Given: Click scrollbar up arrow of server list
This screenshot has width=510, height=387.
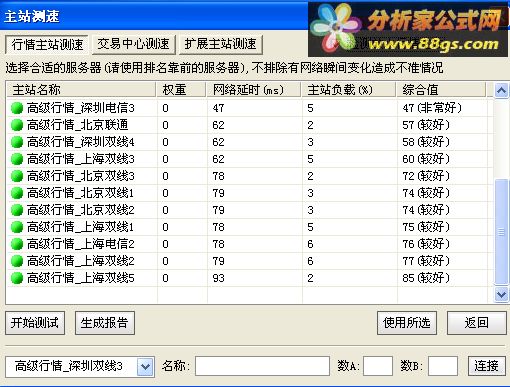Looking at the screenshot, I should coord(501,90).
